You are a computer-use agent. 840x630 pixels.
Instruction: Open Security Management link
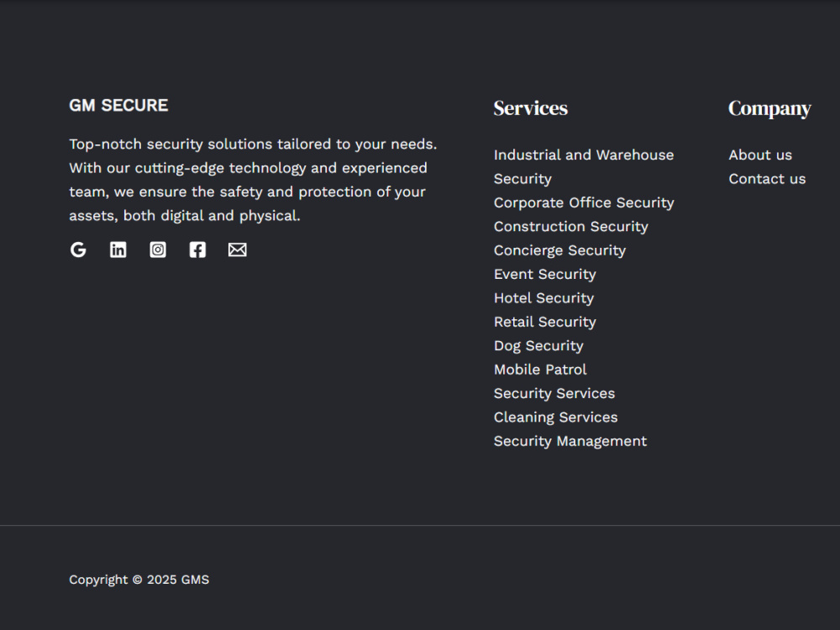pos(570,441)
